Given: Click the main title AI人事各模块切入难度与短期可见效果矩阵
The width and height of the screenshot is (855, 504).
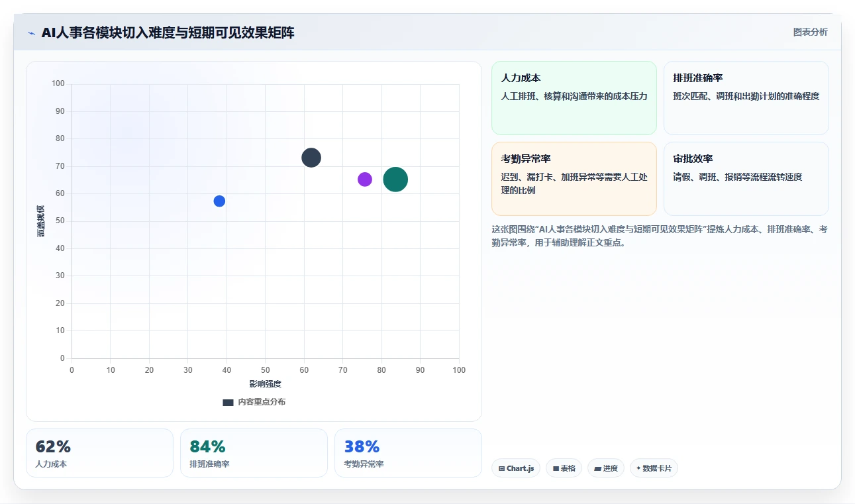Looking at the screenshot, I should [x=168, y=32].
